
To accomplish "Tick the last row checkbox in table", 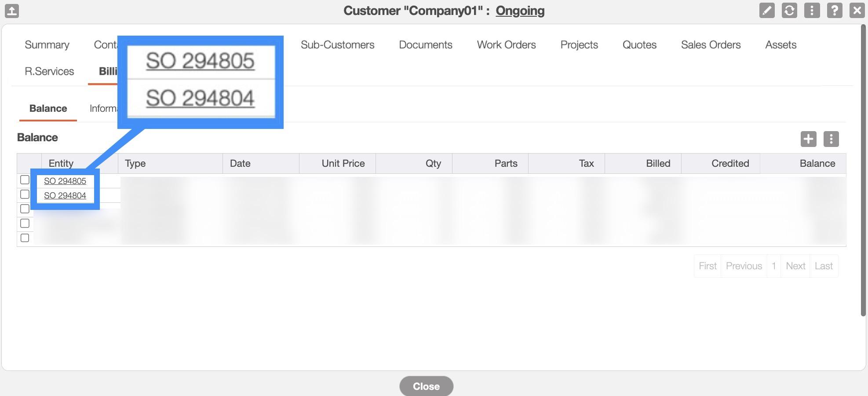I will tap(25, 238).
